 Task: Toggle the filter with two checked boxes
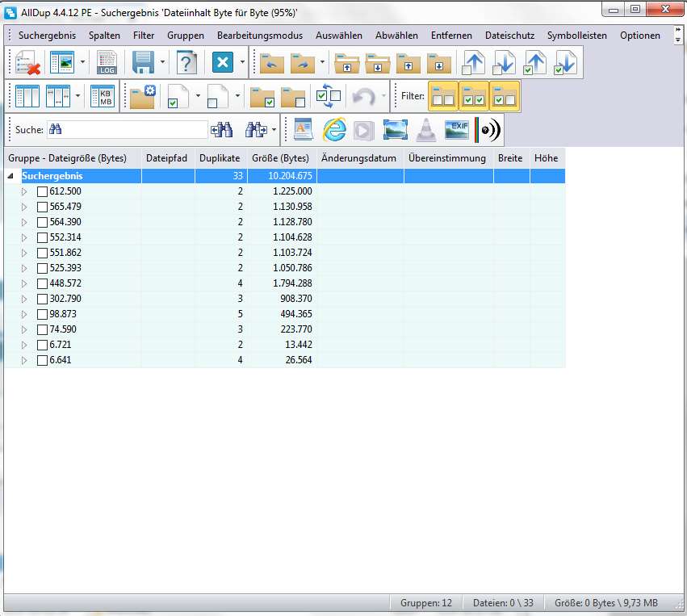[x=474, y=96]
